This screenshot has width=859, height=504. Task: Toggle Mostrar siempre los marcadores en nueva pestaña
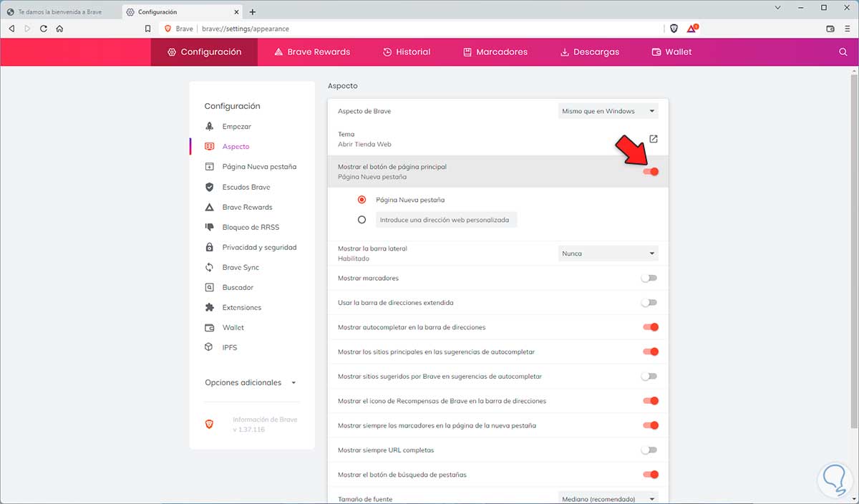(x=650, y=425)
